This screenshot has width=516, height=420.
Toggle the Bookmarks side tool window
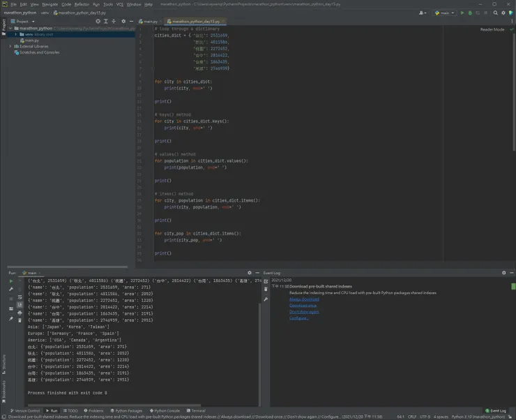click(x=3, y=391)
